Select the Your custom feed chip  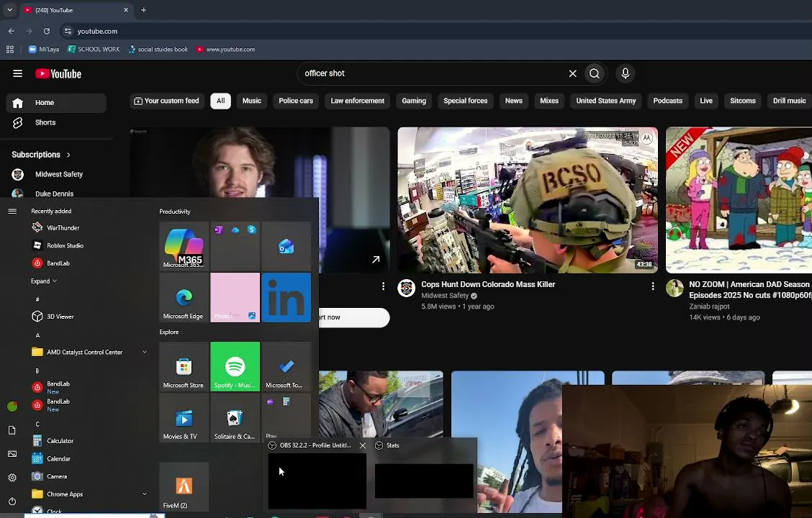[167, 101]
